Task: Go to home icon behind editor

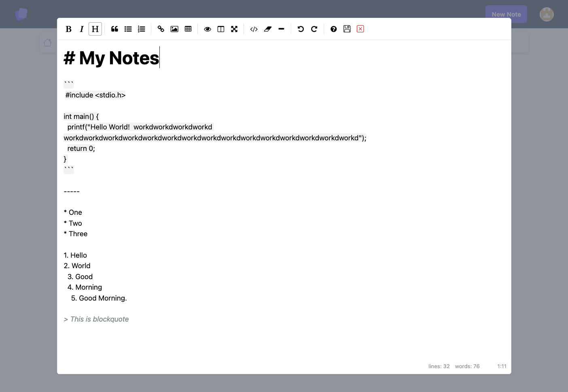Action: click(48, 42)
